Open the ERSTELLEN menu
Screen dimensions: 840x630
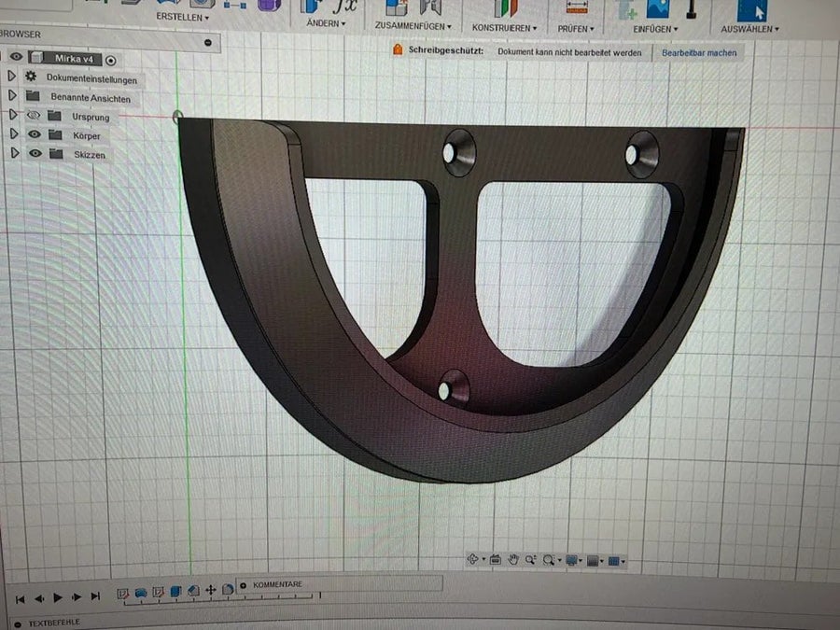(x=183, y=17)
